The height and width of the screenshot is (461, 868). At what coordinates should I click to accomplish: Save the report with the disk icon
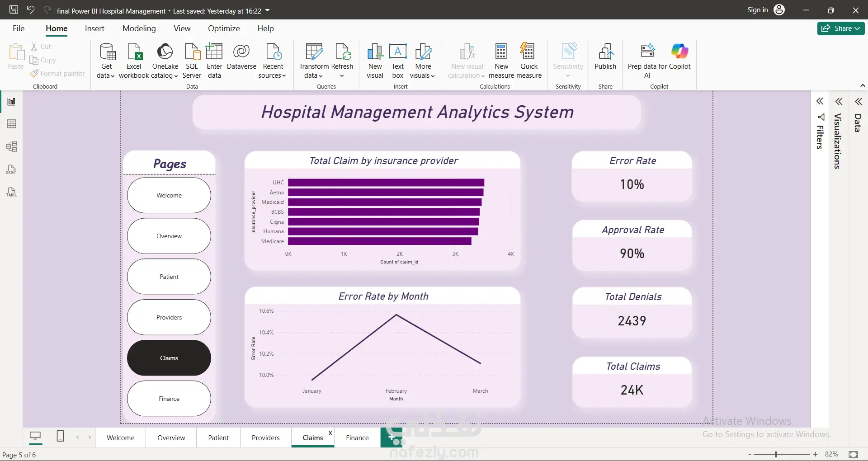coord(14,10)
